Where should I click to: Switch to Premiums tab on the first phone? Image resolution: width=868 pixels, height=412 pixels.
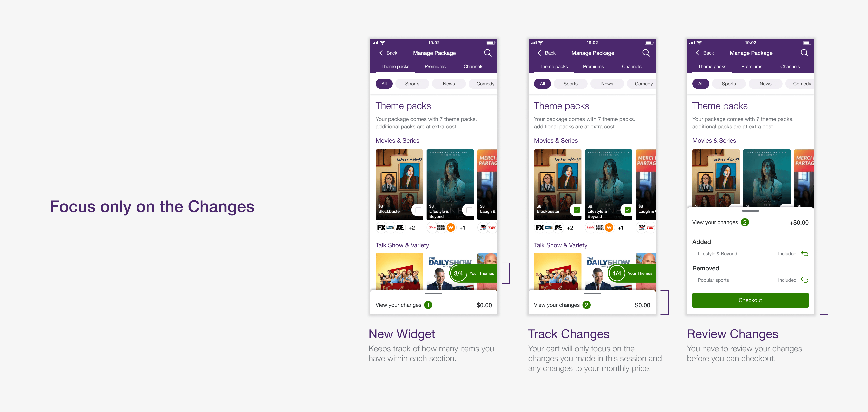tap(435, 66)
